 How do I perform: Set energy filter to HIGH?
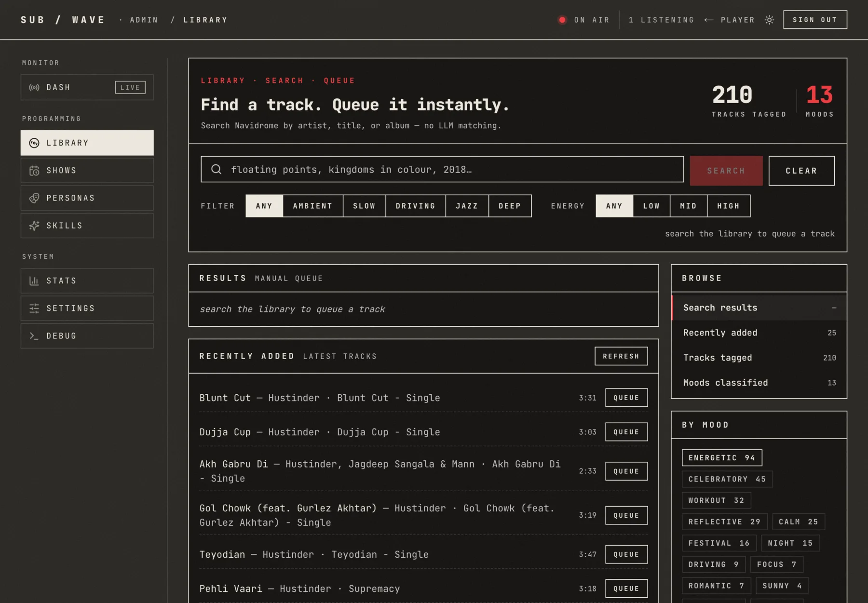coord(729,206)
